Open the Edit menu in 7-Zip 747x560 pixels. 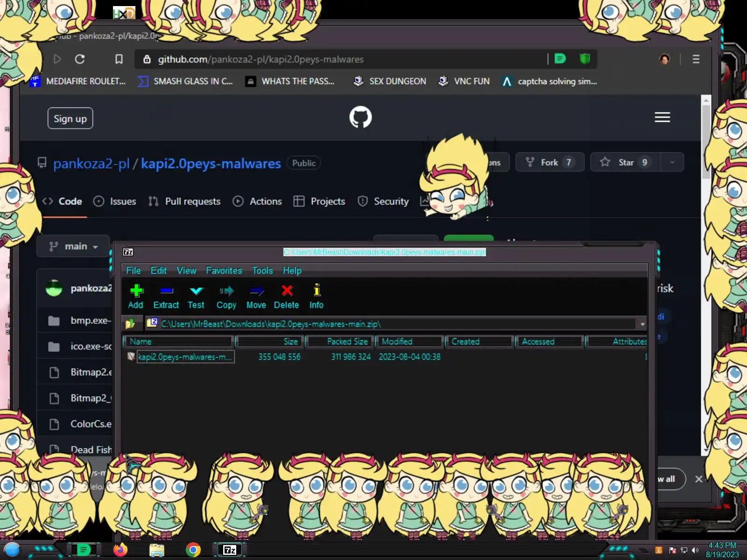[158, 271]
